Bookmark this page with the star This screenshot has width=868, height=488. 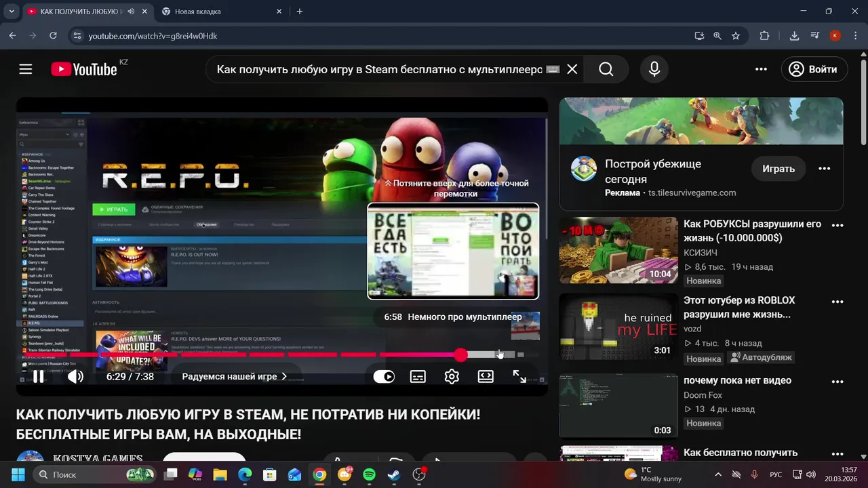coord(736,36)
